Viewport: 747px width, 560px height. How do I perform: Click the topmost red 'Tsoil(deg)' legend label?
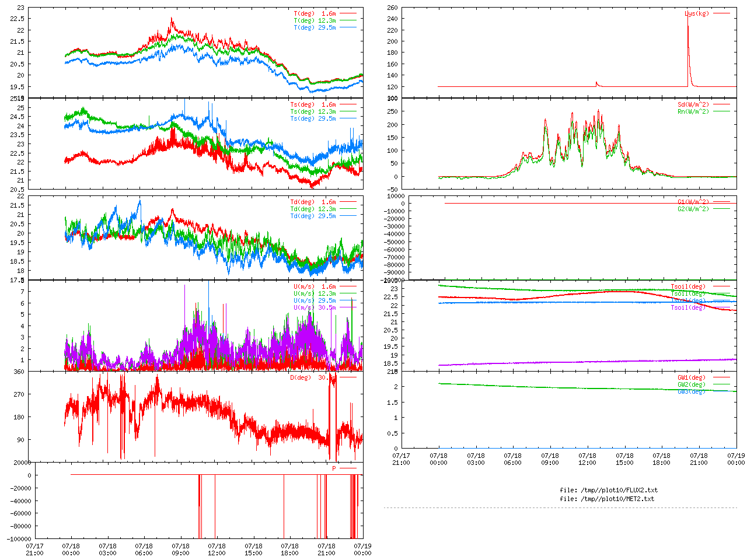688,286
